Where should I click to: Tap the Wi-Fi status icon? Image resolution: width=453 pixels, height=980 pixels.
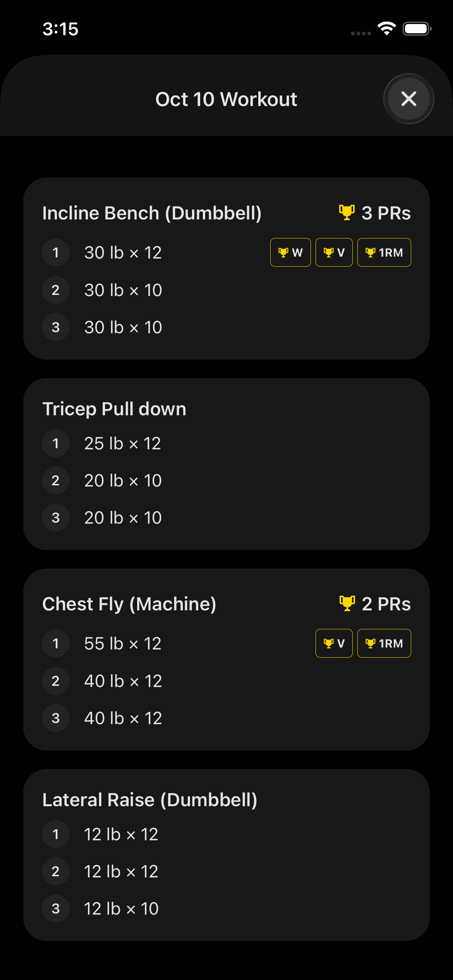click(x=386, y=29)
